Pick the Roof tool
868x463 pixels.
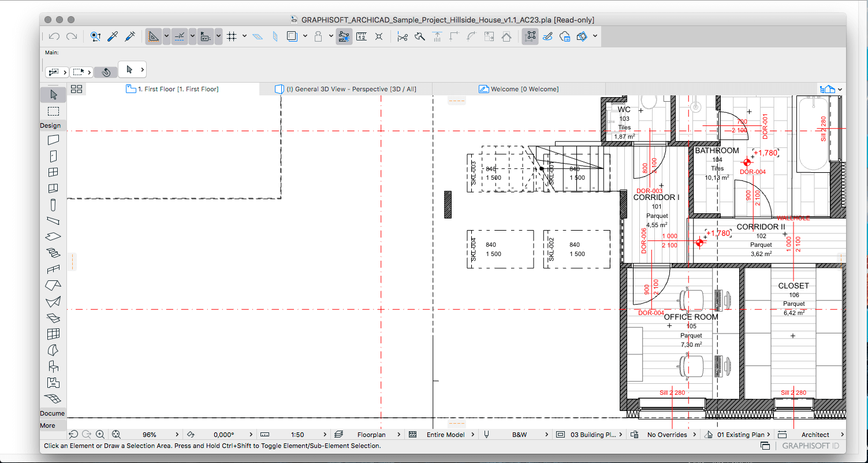click(x=53, y=286)
